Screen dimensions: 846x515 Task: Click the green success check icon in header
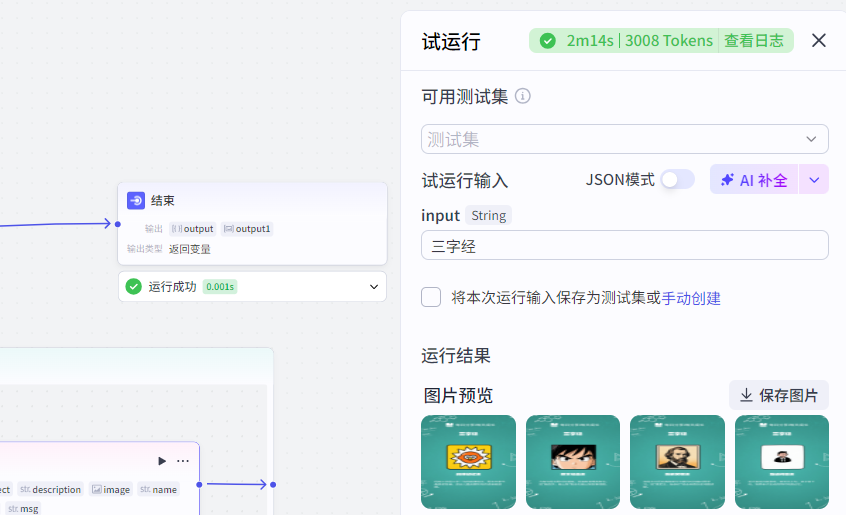click(548, 40)
